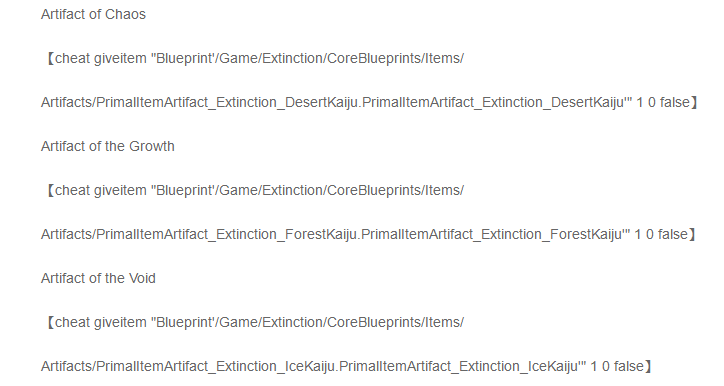
Task: Click the "Artifact of the Growth" heading text
Action: [108, 146]
